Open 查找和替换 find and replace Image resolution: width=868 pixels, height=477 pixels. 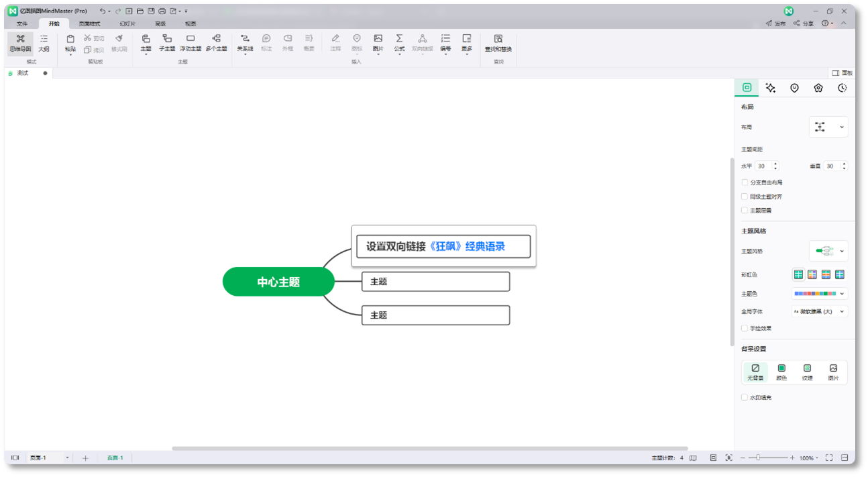coord(498,43)
